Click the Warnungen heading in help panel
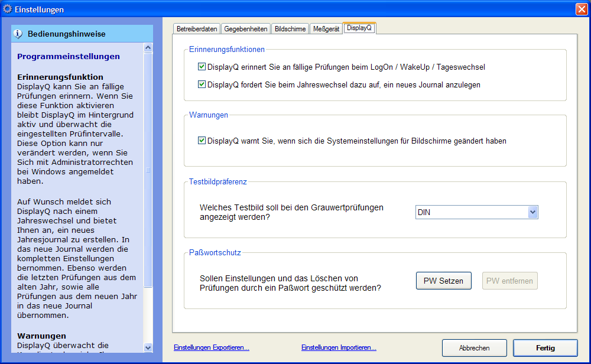 (x=41, y=336)
